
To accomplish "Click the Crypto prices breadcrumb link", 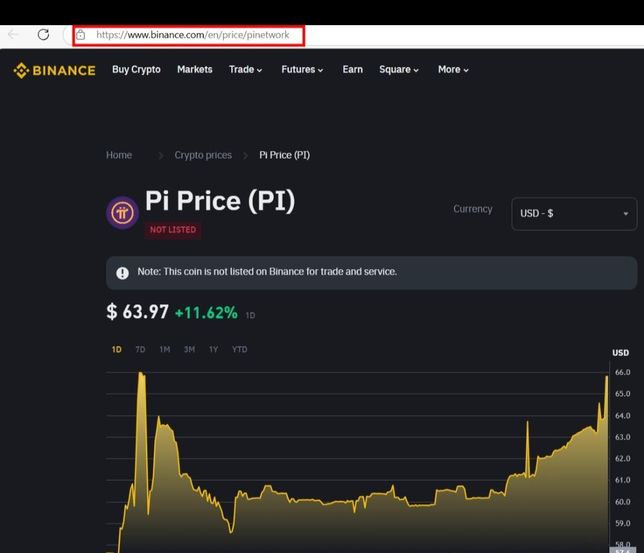I will [203, 155].
